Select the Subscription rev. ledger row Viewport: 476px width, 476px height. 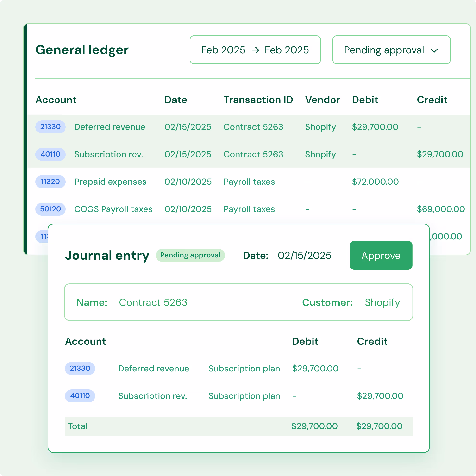tap(108, 154)
